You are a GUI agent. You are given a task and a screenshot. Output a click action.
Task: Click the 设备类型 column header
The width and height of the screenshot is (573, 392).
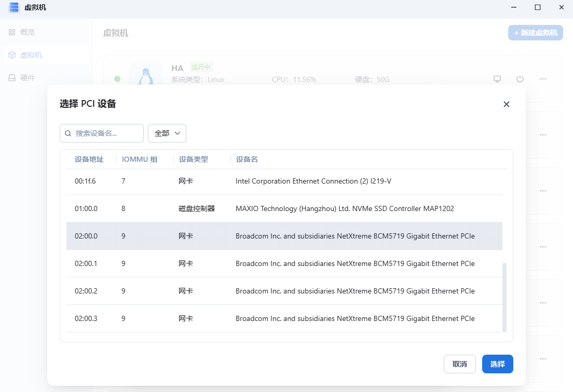click(193, 160)
